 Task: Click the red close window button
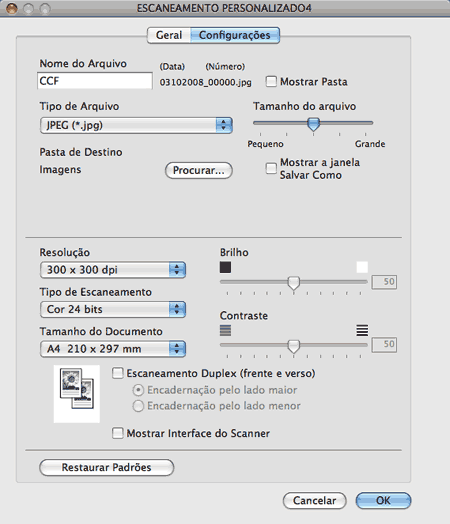(x=12, y=8)
